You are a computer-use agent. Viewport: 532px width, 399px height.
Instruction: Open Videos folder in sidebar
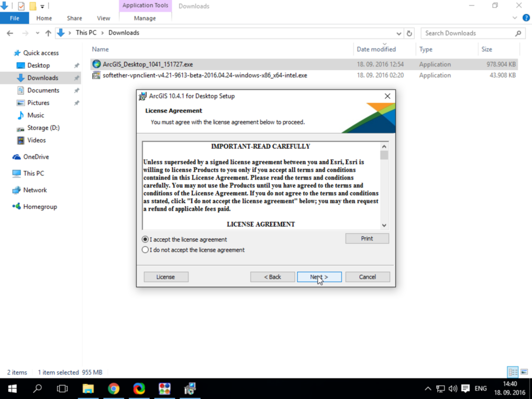point(36,140)
